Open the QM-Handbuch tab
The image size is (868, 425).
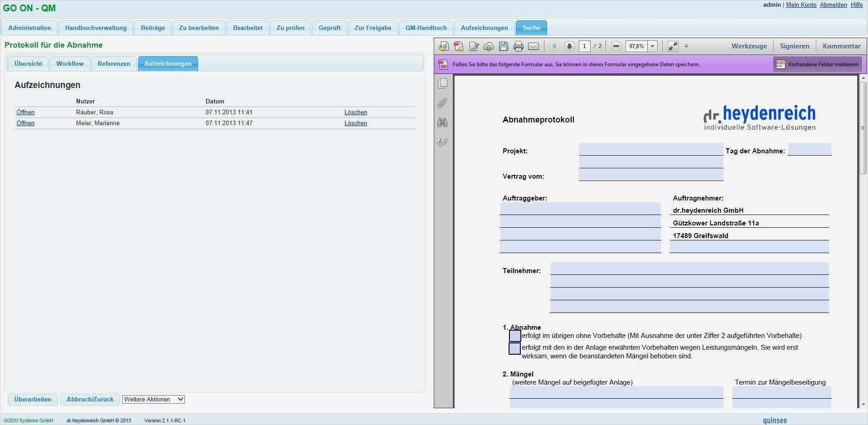point(426,28)
